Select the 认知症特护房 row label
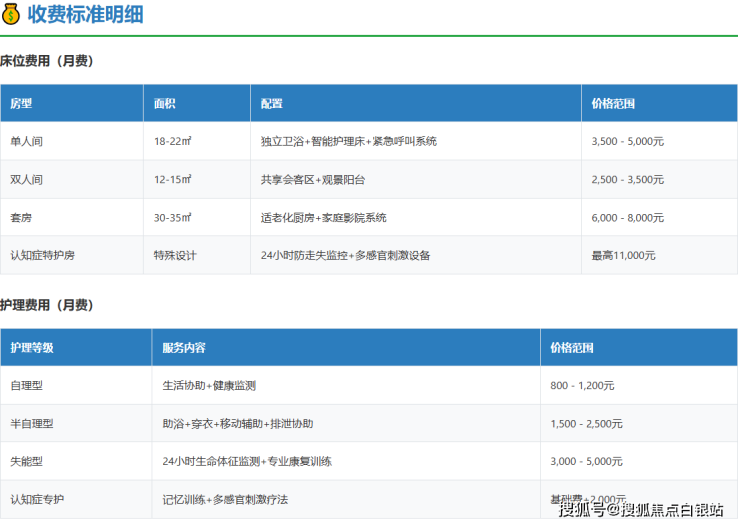The image size is (740, 526). [42, 256]
